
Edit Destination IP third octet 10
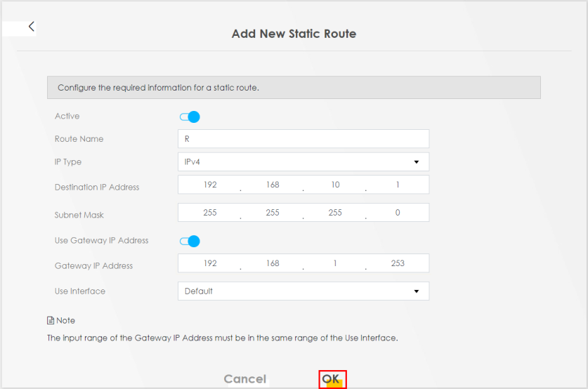(335, 185)
